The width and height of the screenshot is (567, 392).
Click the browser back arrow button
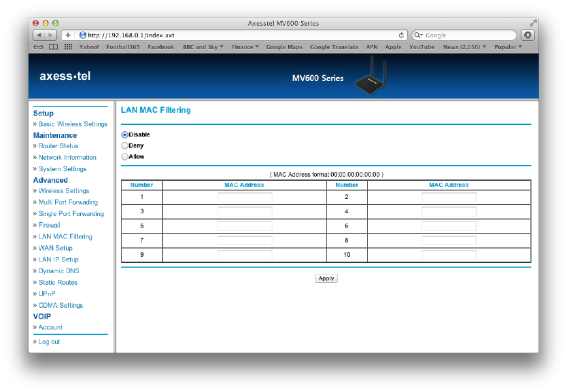click(39, 35)
